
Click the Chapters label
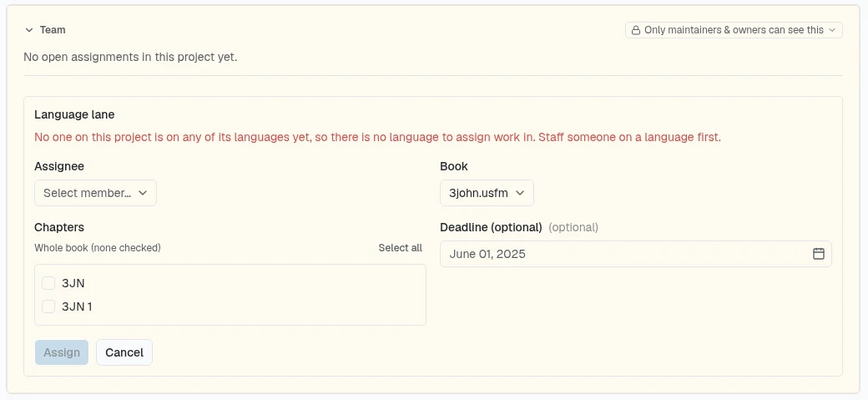(59, 227)
